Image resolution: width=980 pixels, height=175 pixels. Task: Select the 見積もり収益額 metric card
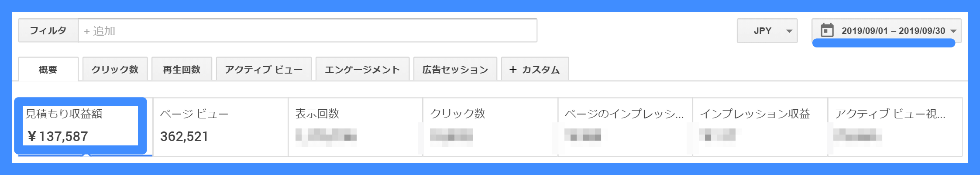[x=81, y=126]
